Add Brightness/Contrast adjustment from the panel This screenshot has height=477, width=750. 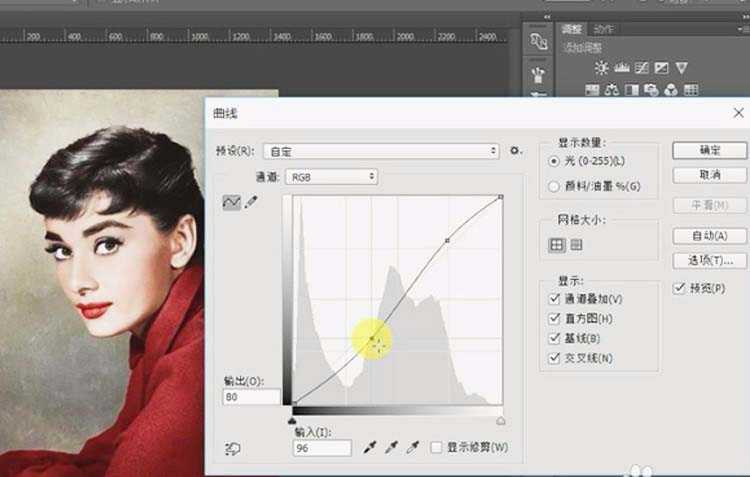point(601,69)
